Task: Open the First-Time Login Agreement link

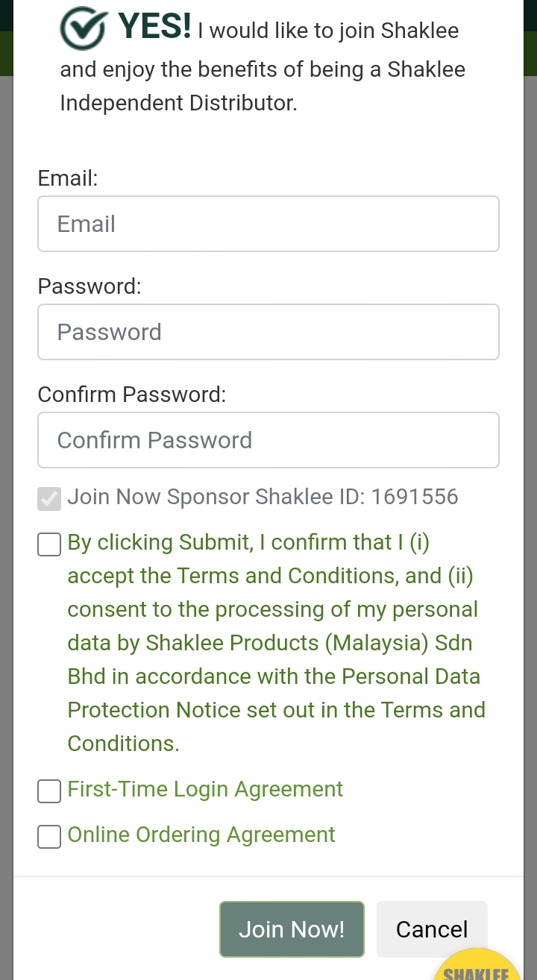Action: [x=205, y=789]
